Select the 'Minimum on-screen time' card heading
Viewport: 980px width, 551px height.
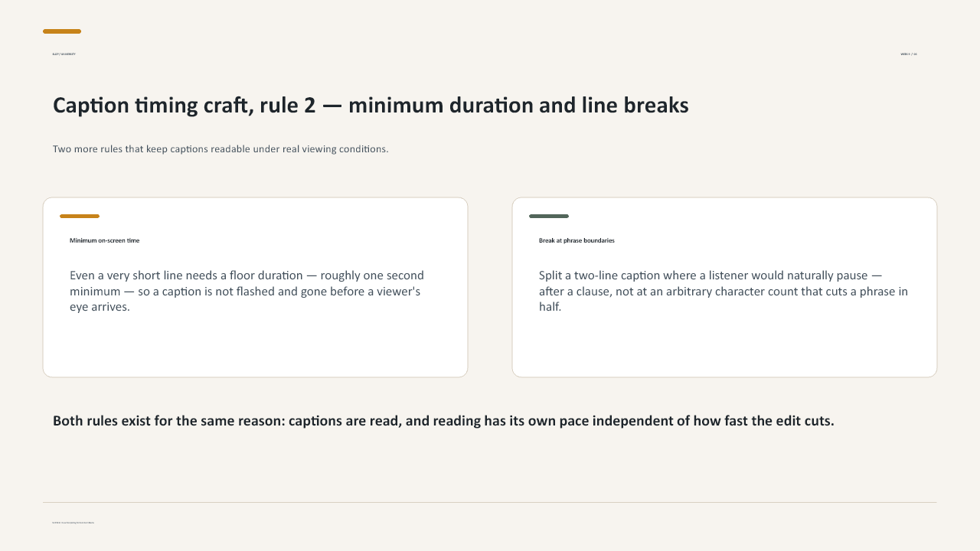104,240
